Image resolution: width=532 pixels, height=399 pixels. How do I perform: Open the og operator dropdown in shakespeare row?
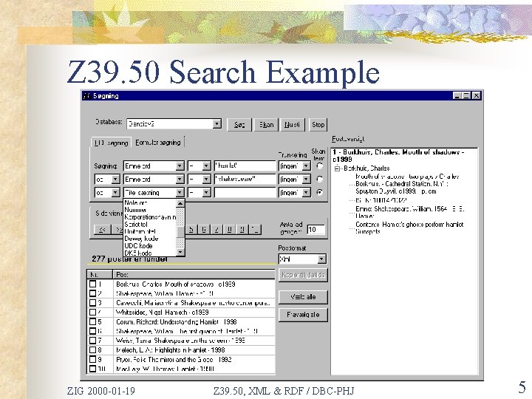click(115, 179)
